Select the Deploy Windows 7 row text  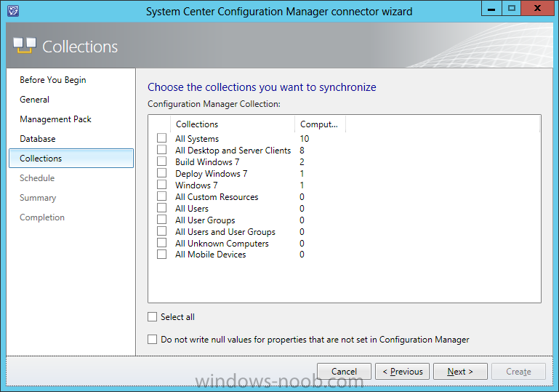(211, 174)
